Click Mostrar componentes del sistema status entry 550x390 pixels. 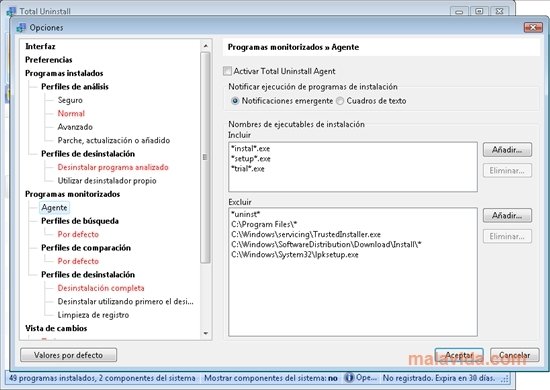click(271, 378)
